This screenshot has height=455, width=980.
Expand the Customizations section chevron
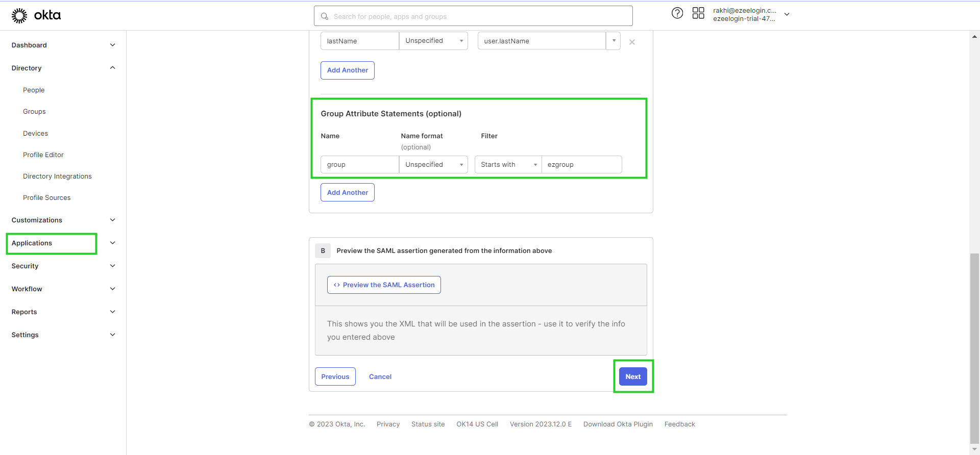(x=112, y=220)
